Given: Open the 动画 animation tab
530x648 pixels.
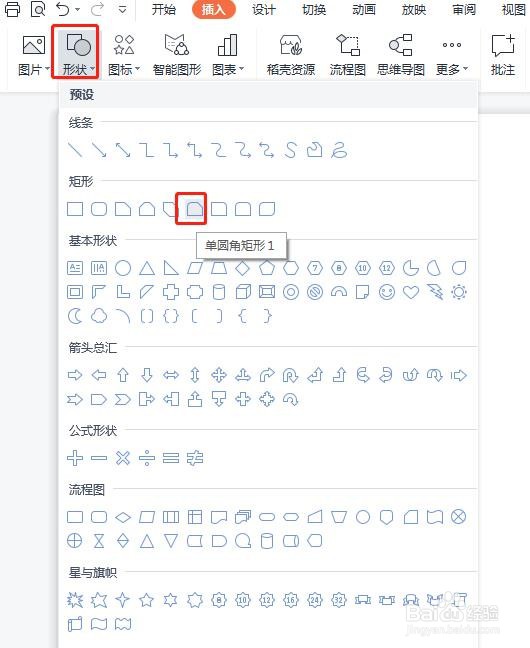Looking at the screenshot, I should click(364, 10).
